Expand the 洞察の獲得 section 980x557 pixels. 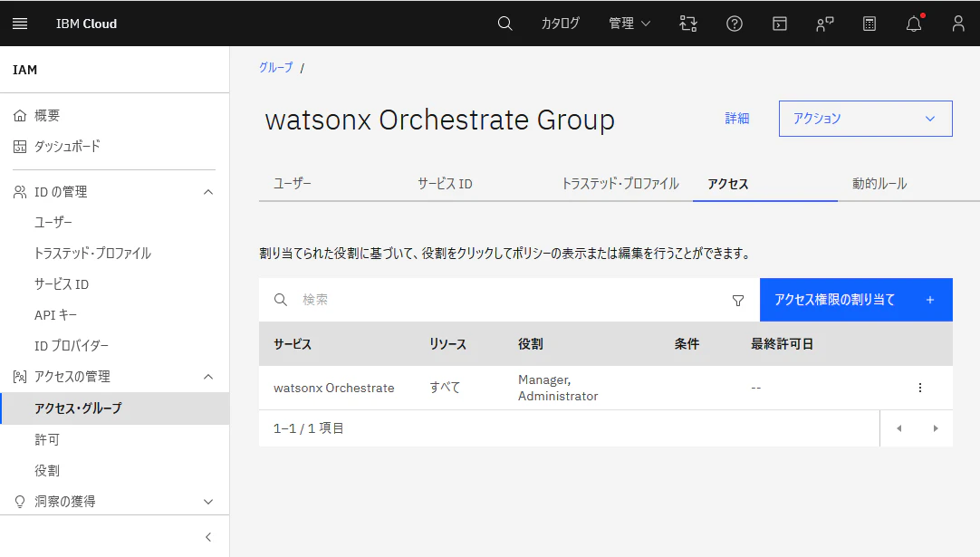[x=208, y=502]
